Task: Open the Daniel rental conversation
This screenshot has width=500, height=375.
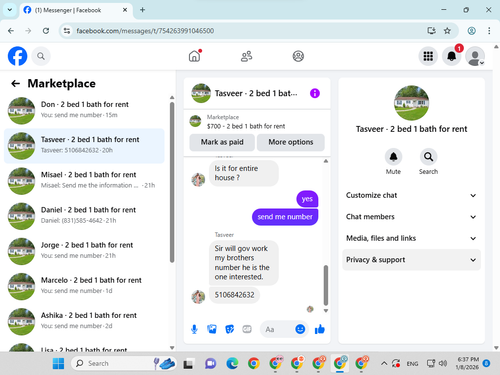Action: 84,216
